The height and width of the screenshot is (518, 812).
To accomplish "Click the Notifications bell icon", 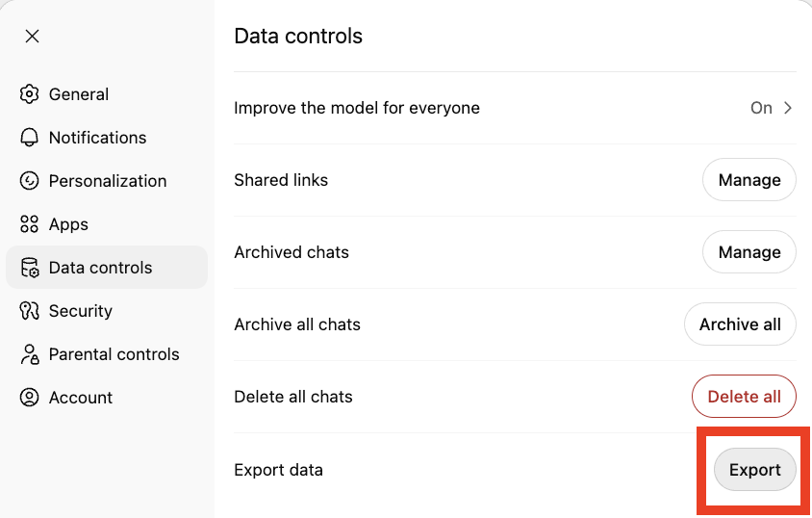I will click(30, 138).
